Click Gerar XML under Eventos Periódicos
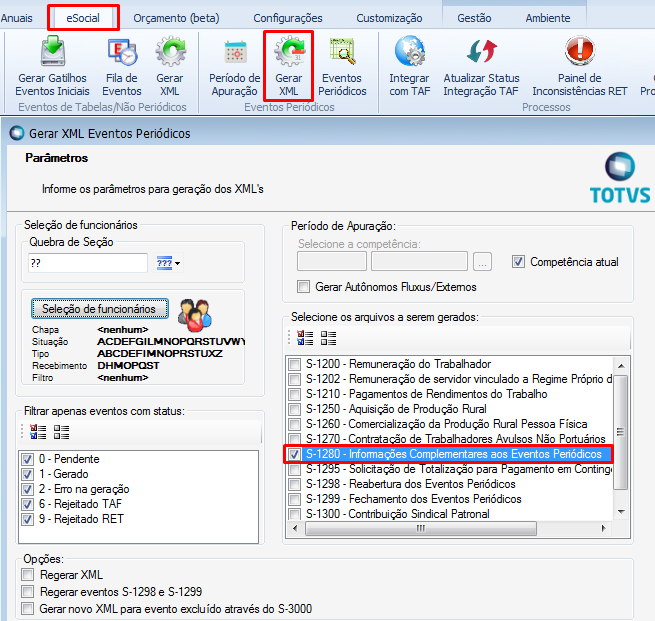Screen dimensions: 655x621 (289, 66)
